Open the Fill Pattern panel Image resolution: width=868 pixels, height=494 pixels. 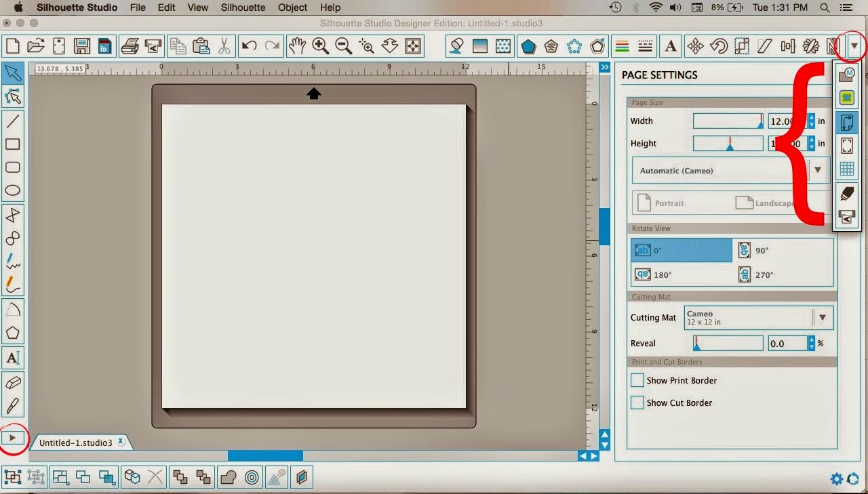point(503,46)
